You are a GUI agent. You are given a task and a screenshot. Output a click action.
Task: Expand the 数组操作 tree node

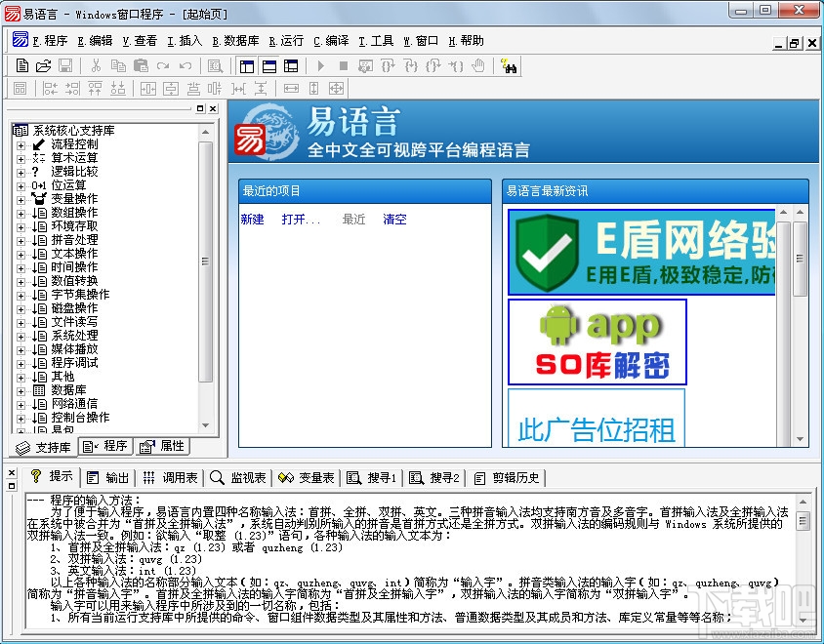coord(21,214)
